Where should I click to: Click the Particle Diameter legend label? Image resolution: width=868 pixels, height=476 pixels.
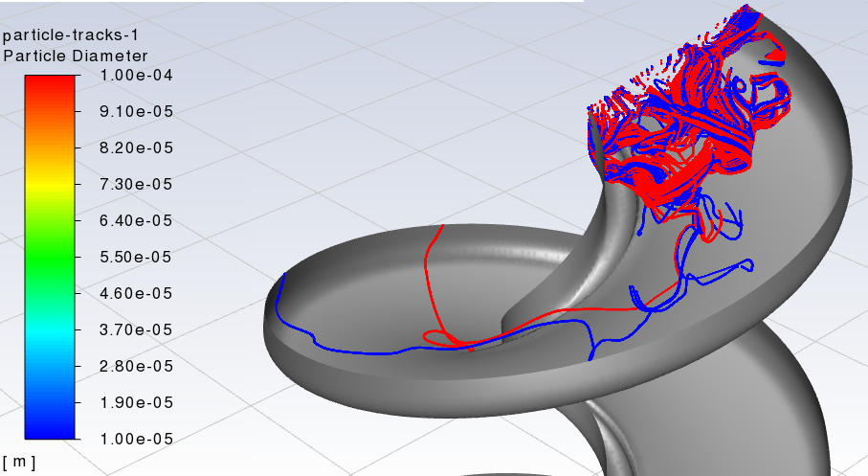click(x=76, y=56)
